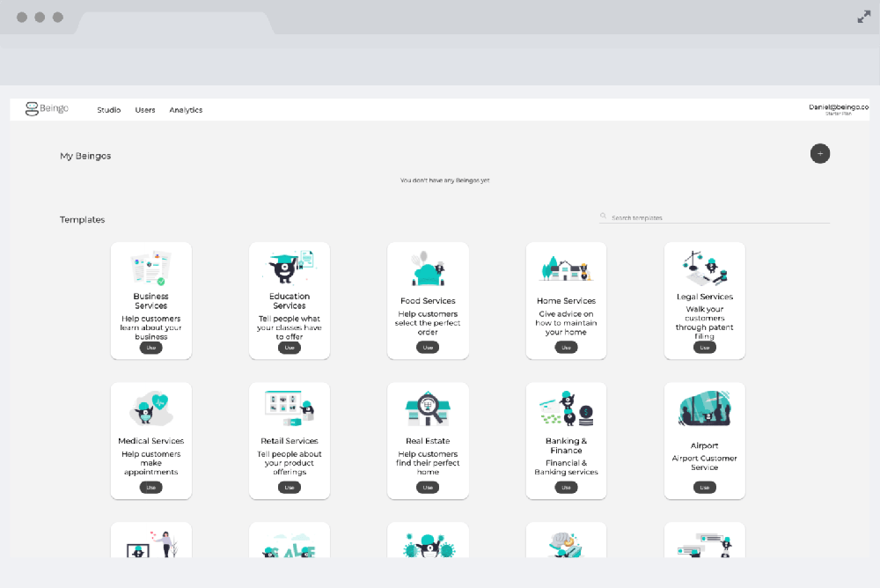Open the Studio menu

pos(108,109)
